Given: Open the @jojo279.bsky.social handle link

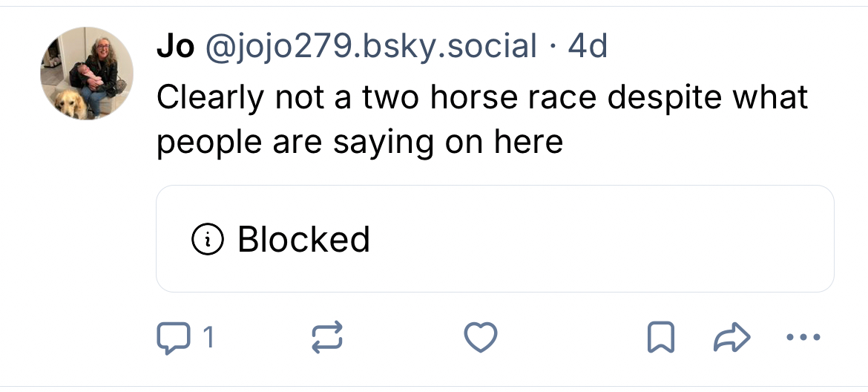Looking at the screenshot, I should [x=369, y=47].
